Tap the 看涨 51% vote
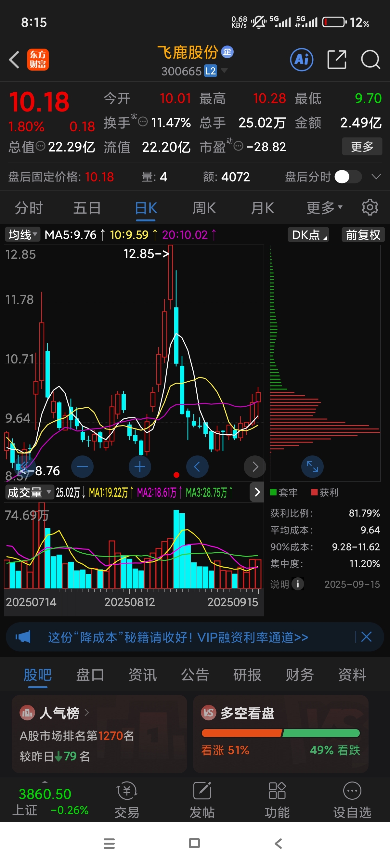 (225, 750)
